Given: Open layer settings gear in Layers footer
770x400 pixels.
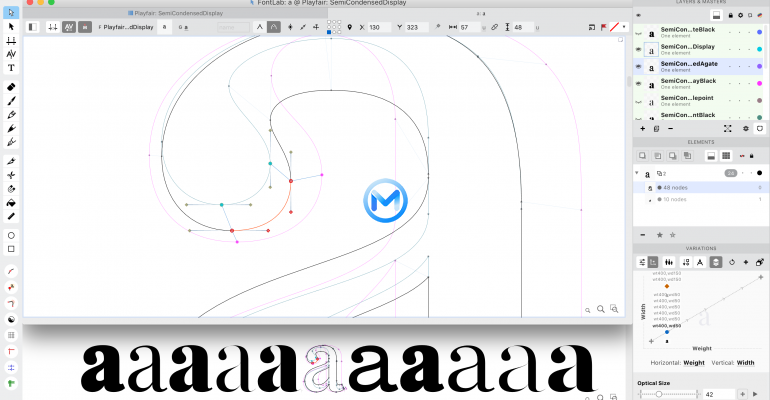Looking at the screenshot, I should coord(745,129).
